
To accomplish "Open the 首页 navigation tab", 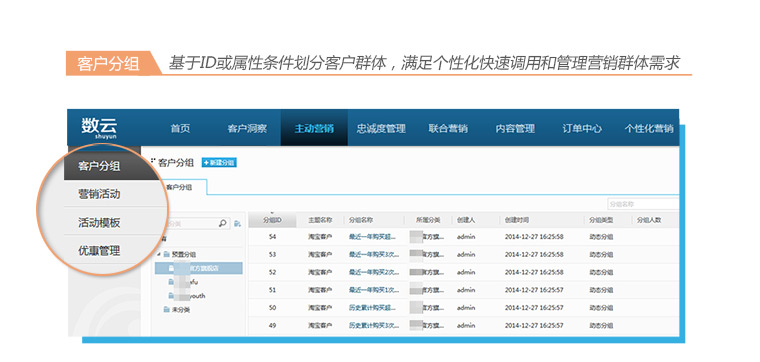I will [x=180, y=128].
